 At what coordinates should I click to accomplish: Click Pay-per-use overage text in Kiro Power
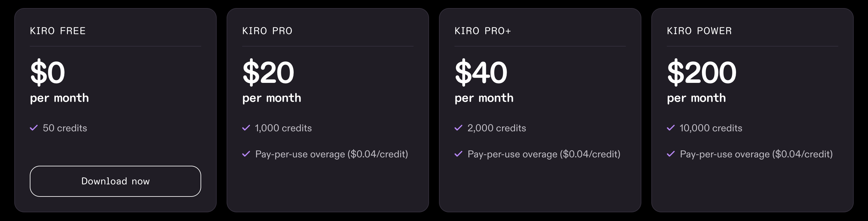(x=756, y=154)
